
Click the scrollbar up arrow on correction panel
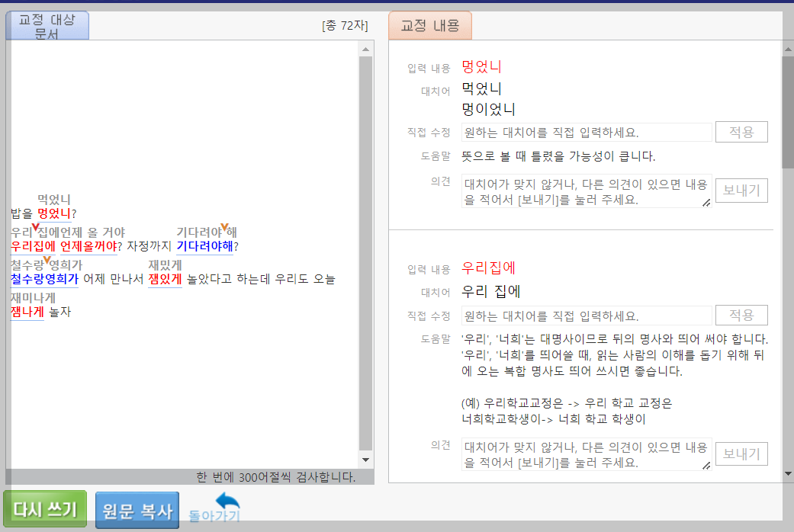[x=786, y=48]
